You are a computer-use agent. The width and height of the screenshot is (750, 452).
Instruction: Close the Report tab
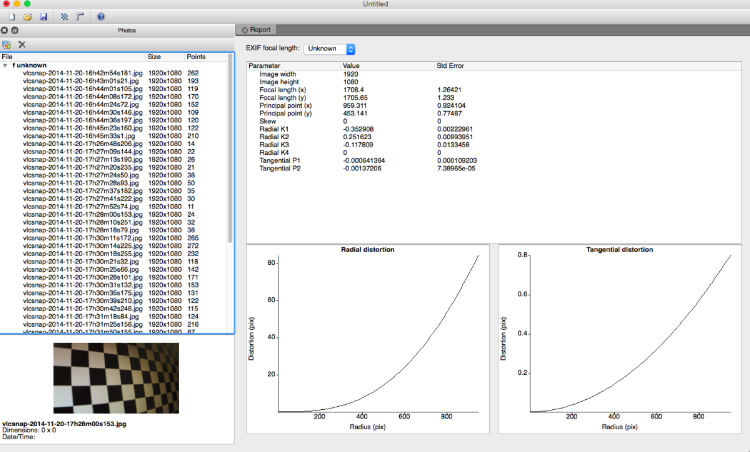pos(245,30)
